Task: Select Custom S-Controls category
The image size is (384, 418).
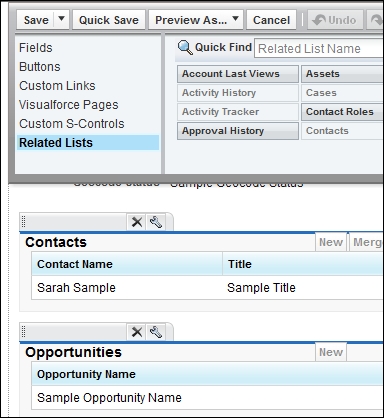Action: (x=72, y=124)
